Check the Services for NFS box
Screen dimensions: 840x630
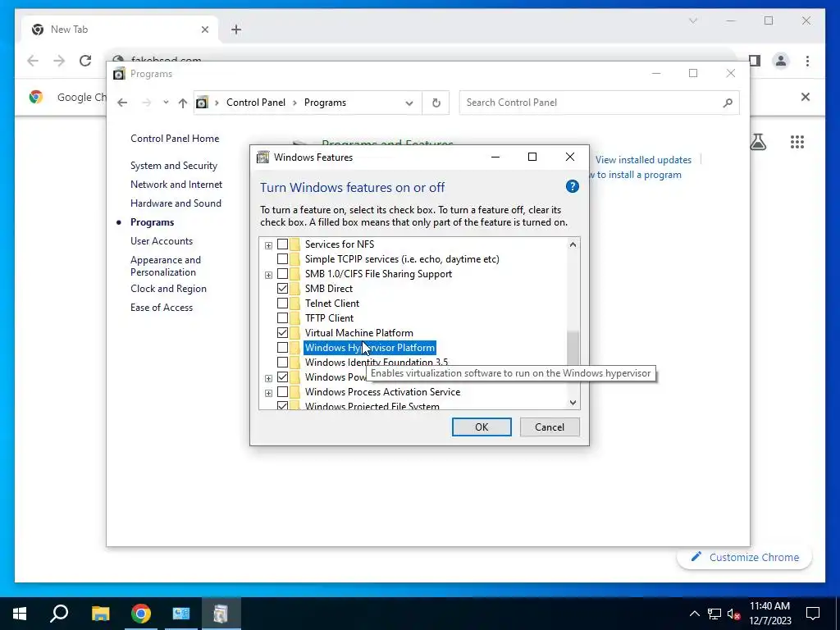pos(282,244)
